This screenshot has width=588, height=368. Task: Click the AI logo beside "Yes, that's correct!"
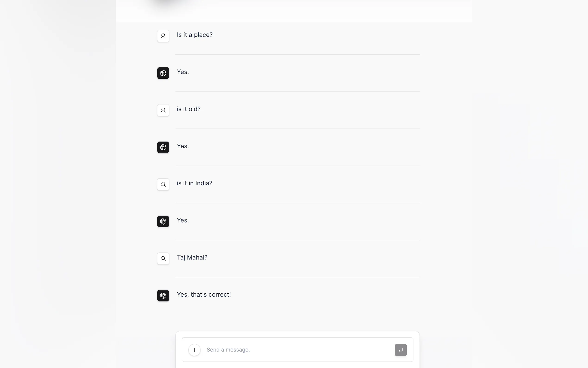(163, 296)
